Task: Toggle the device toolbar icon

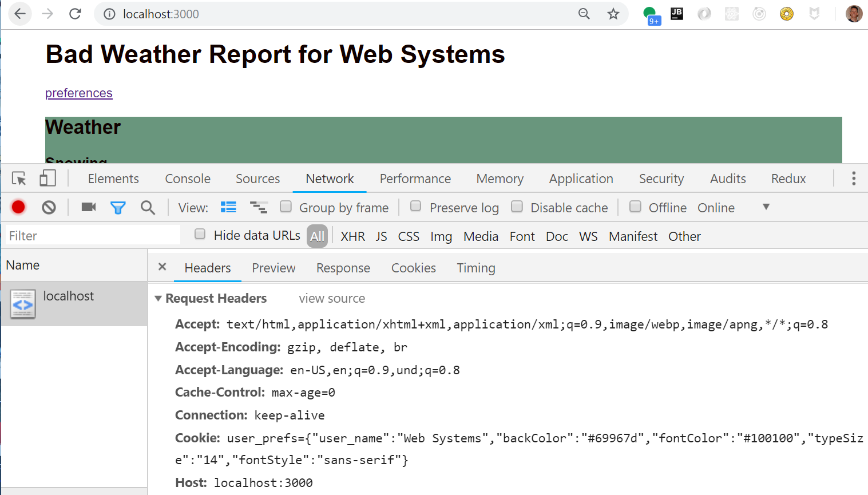Action: [x=47, y=179]
